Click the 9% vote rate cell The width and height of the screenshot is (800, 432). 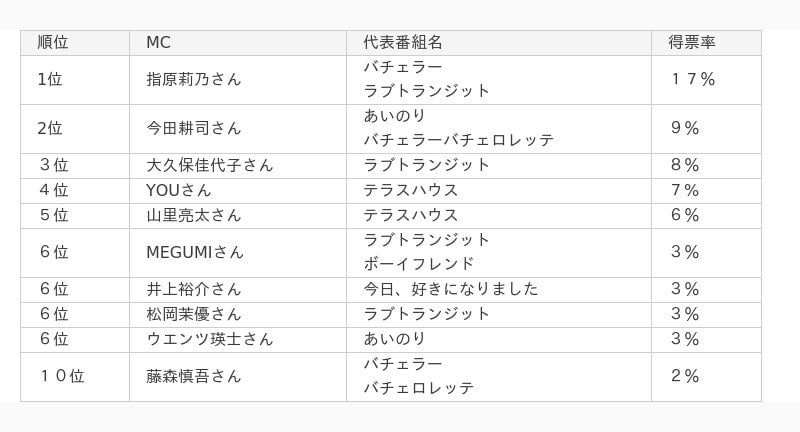(x=706, y=129)
